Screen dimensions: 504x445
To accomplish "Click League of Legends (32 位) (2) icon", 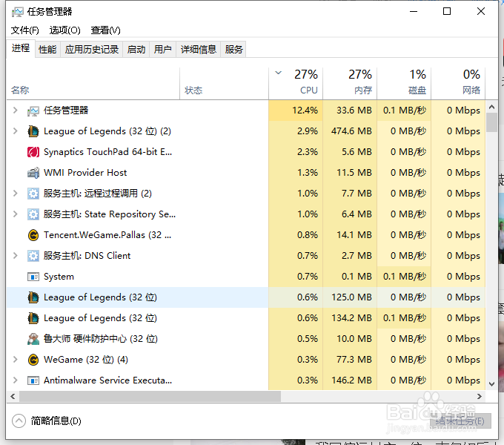I will (x=33, y=131).
